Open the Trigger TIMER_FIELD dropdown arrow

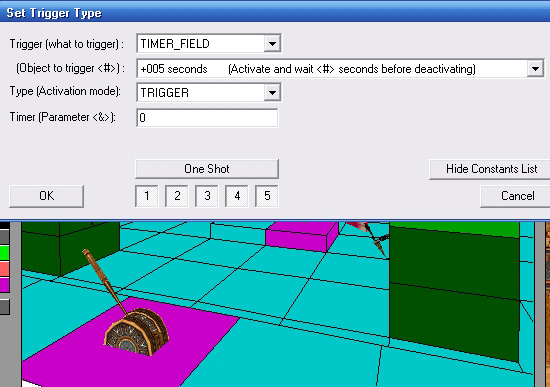pos(272,44)
